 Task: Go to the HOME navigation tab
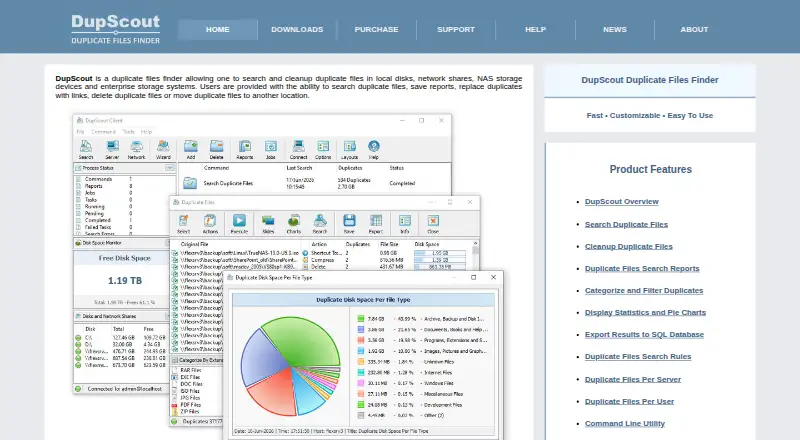[x=217, y=30]
